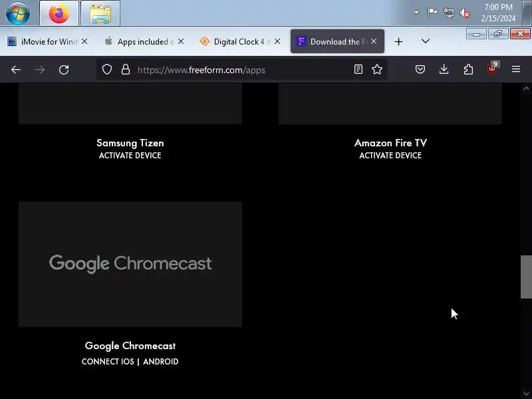Close the iMovie for Windows tab

[x=84, y=41]
